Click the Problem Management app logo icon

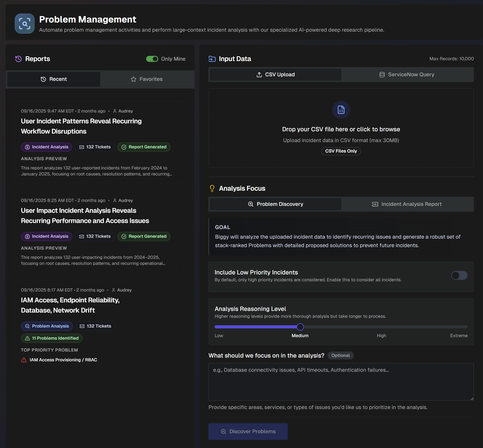[x=25, y=24]
